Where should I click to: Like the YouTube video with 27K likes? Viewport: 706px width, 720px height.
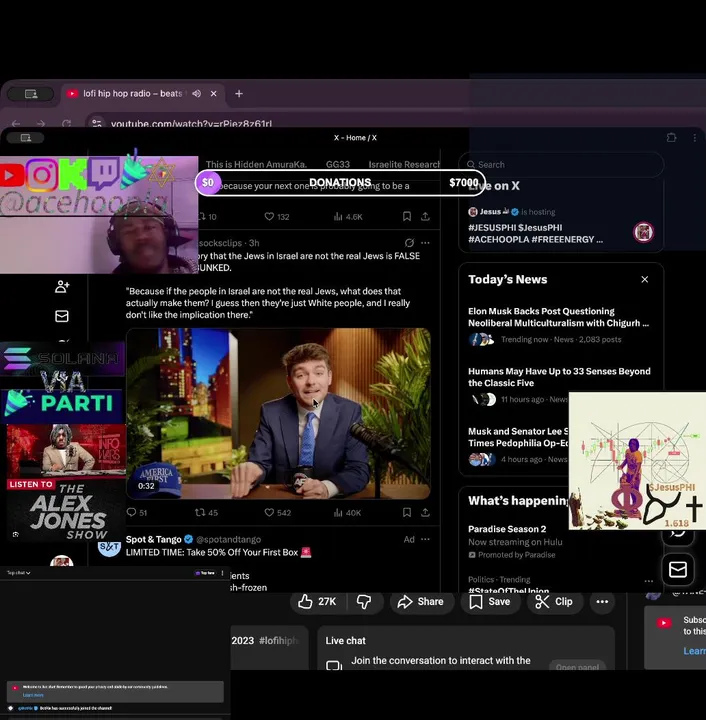(317, 602)
